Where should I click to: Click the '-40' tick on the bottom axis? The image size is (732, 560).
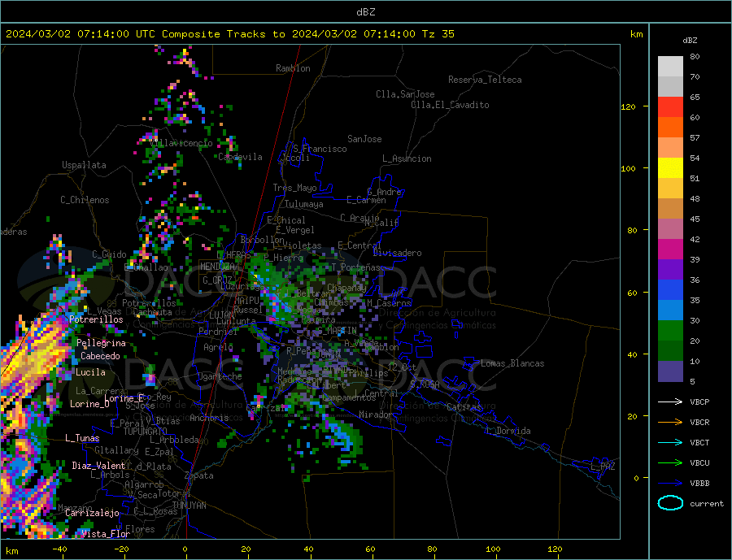[60, 549]
